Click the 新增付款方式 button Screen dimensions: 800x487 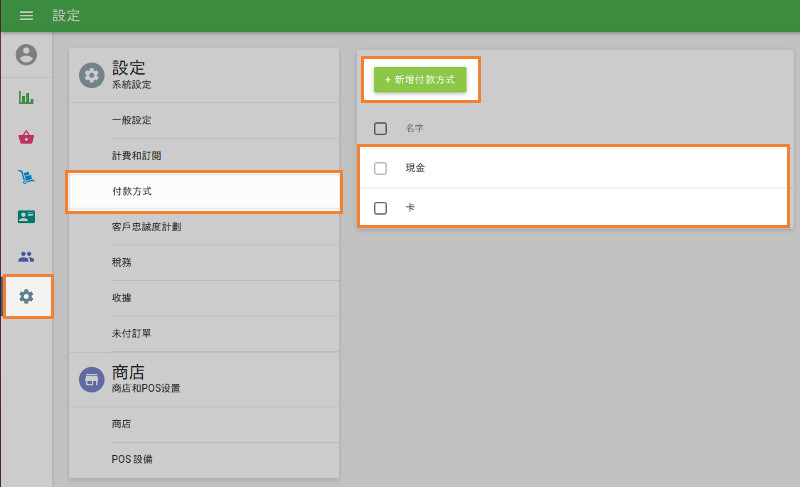click(420, 78)
